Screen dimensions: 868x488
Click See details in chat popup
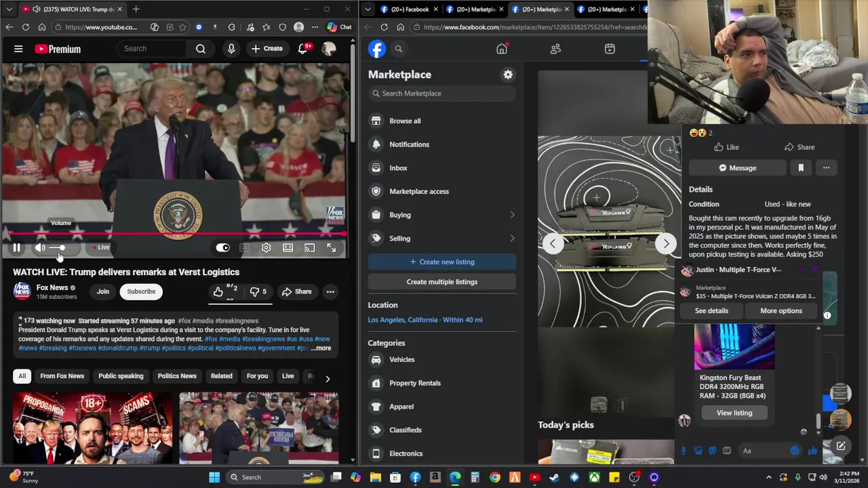(711, 310)
